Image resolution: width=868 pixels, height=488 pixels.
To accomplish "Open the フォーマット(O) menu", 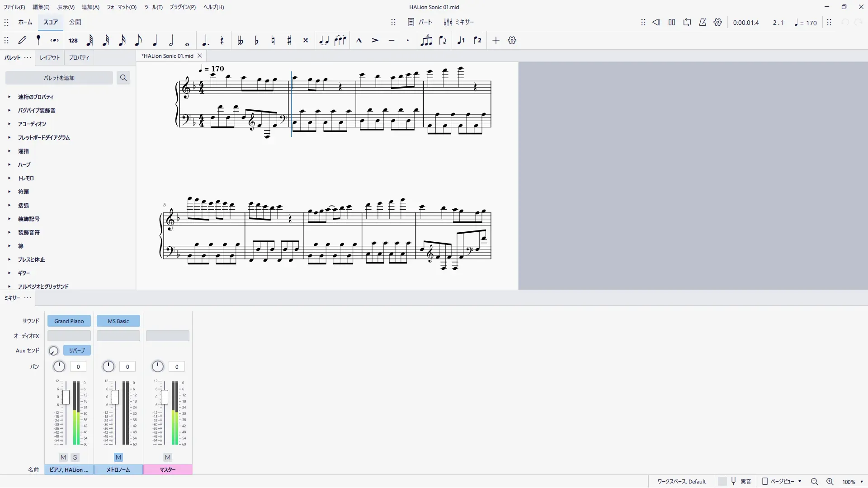I will click(x=121, y=7).
